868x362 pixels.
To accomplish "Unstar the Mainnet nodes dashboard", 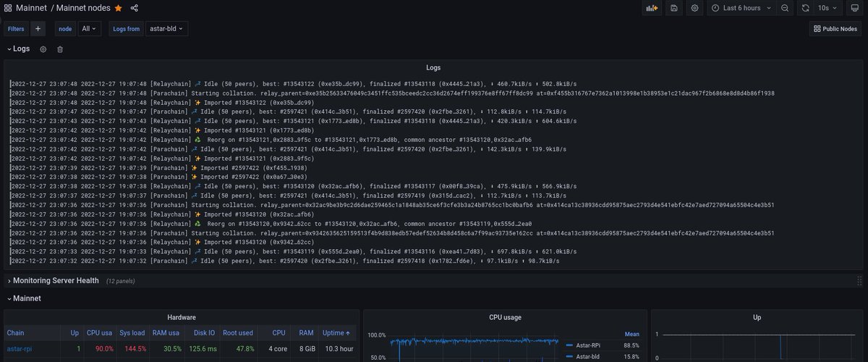I will [118, 8].
